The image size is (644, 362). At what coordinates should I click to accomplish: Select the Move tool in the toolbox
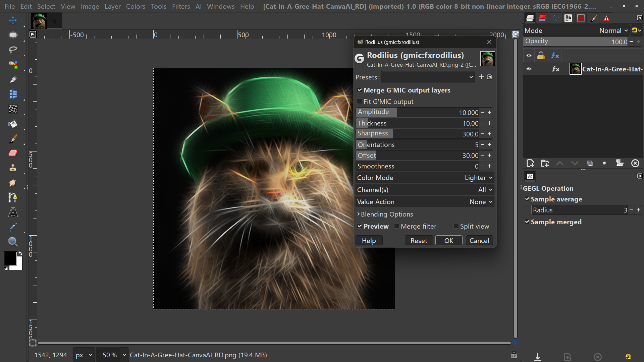(x=13, y=20)
